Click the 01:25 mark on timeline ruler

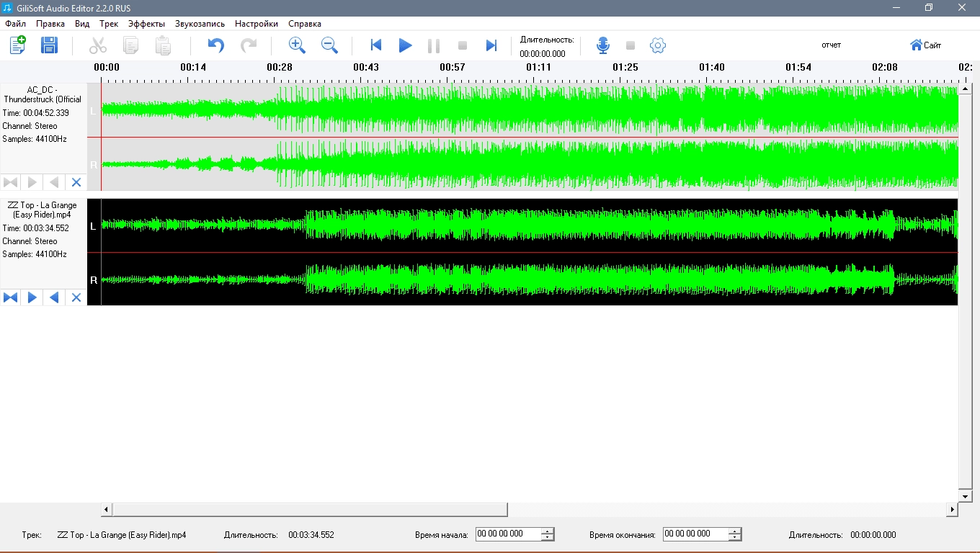click(x=625, y=67)
